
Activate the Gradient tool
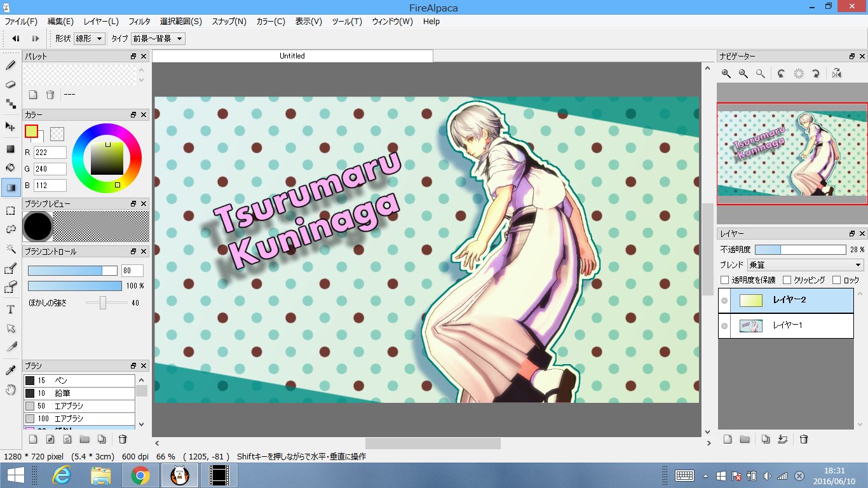coord(10,187)
